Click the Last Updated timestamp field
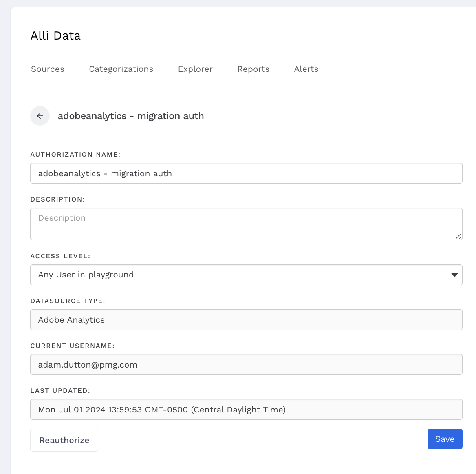 click(246, 410)
